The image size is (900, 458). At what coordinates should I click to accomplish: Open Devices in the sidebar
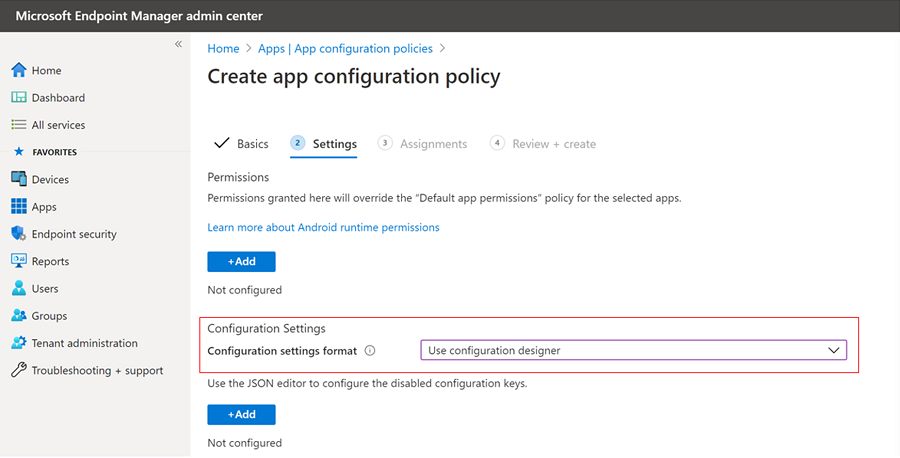tap(50, 179)
